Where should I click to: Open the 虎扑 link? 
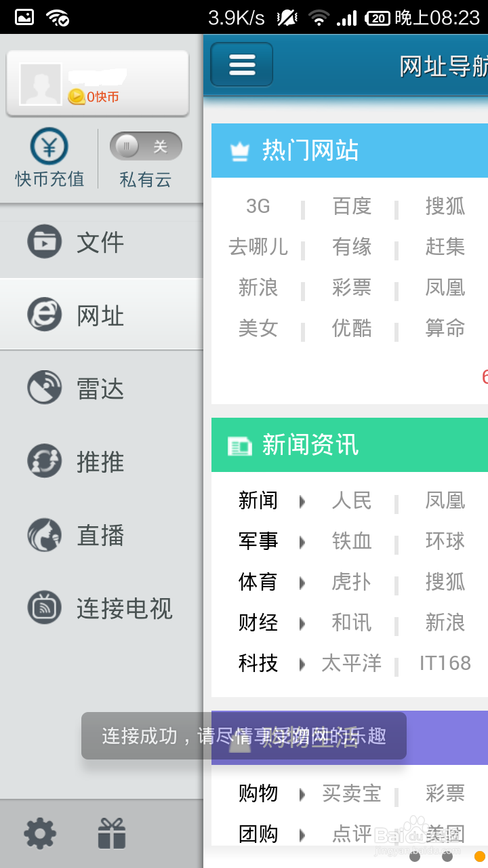point(352,582)
